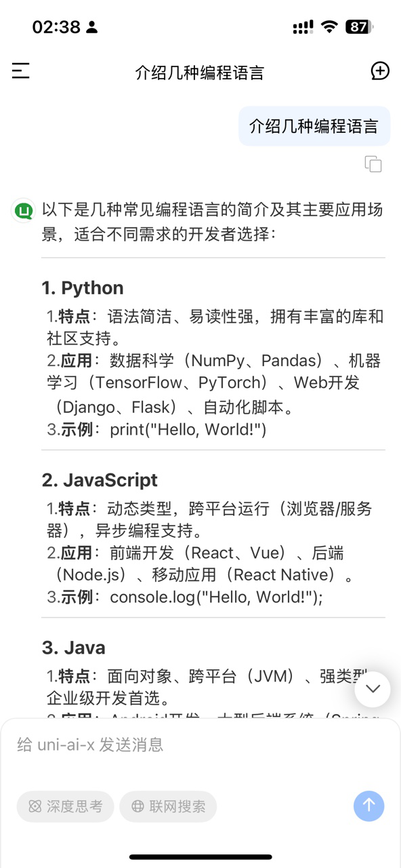Tap the print("Hello, World!") example line
Screen dimensions: 401x868
156,429
